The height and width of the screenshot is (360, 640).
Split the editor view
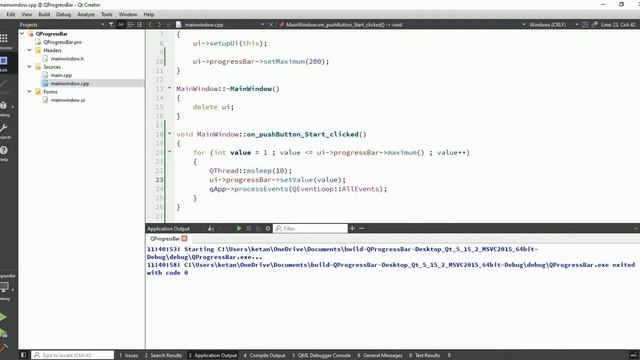pos(585,24)
